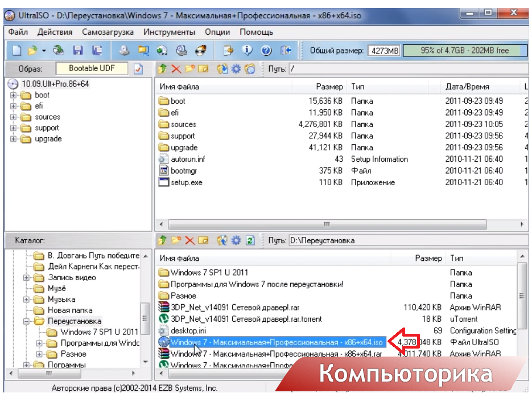Click the Up folder icon in catalog toolbar

(163, 240)
